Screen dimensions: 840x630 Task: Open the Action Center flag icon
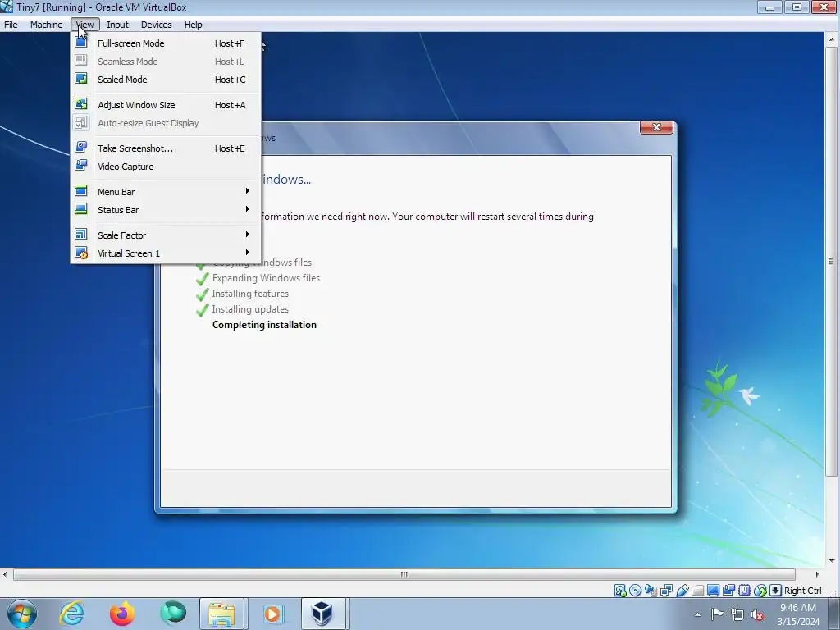click(717, 614)
